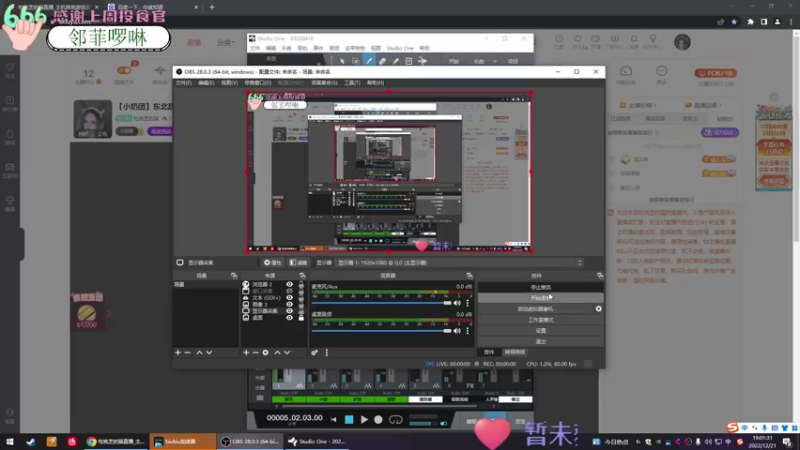Open virtual camera settings gear in Controls
800x450 pixels.
point(598,309)
